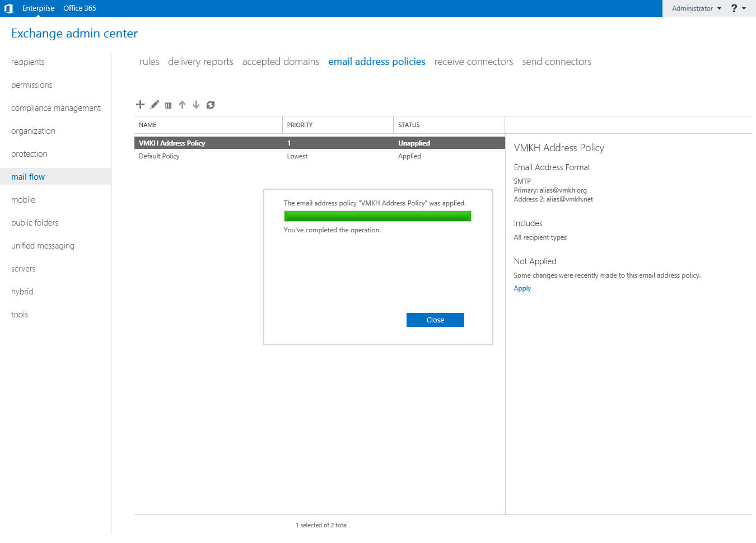The height and width of the screenshot is (543, 756).
Task: Open unified messaging section
Action: (x=43, y=246)
